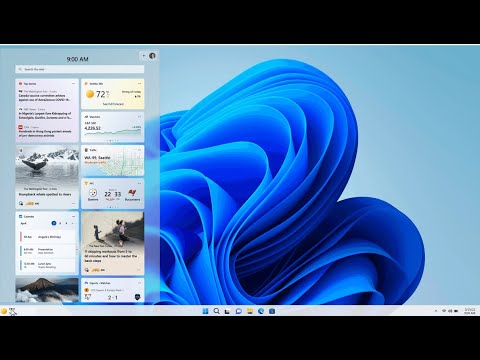Screen dimensions: 480x360
Task: Select the NFL score 22 33
Action: [113, 194]
